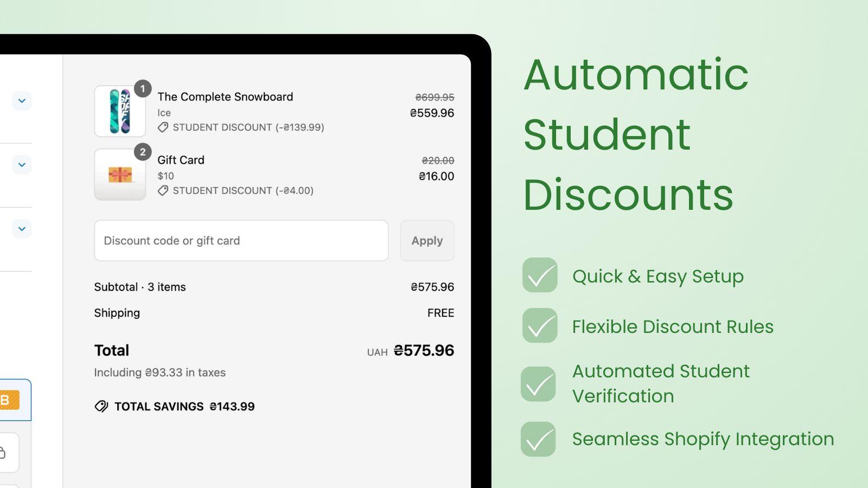
Task: Open The Complete Snowboard product title
Action: tap(225, 97)
